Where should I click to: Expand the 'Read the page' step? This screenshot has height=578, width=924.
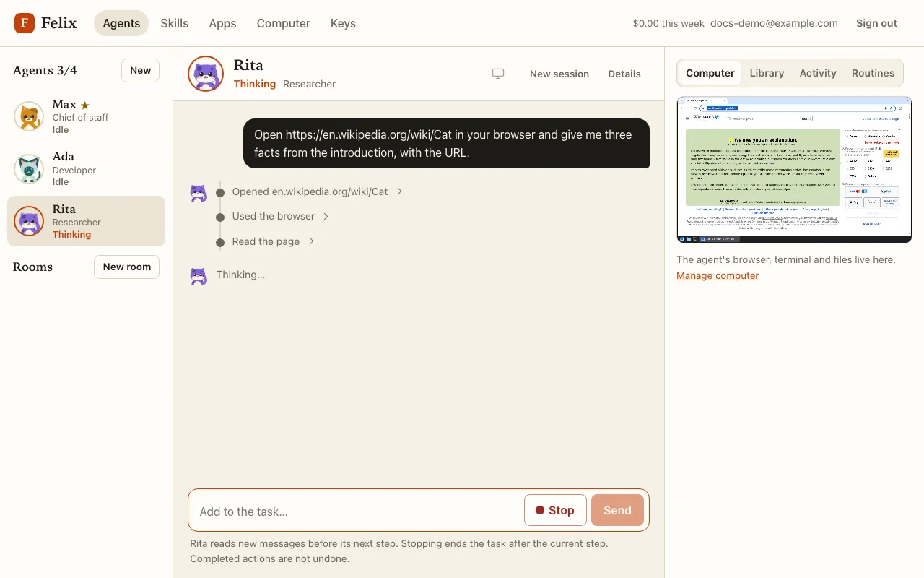tap(311, 241)
